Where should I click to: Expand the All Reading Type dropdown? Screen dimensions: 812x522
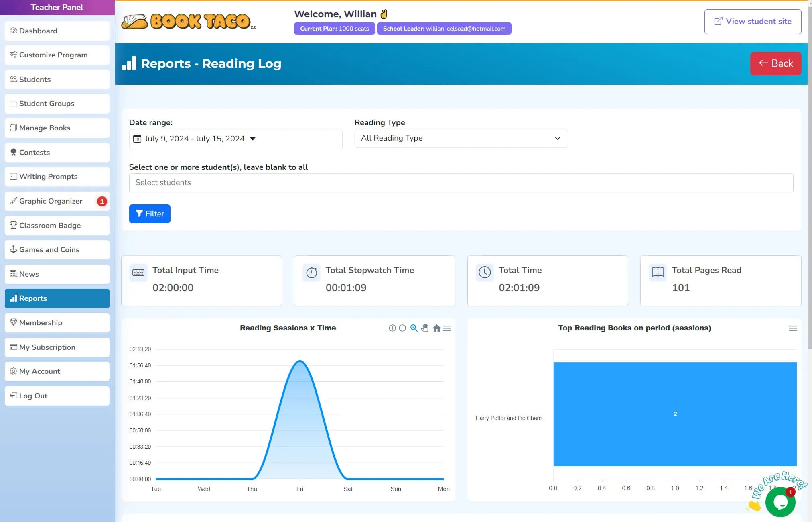pyautogui.click(x=461, y=138)
